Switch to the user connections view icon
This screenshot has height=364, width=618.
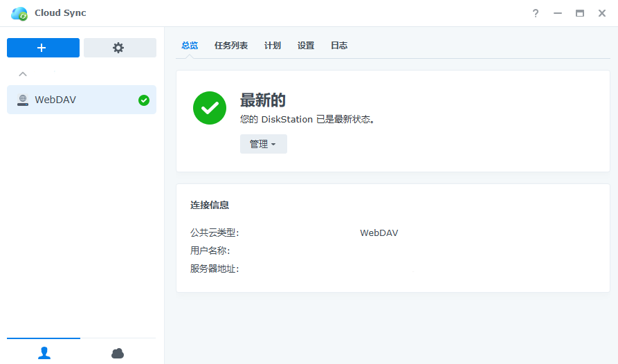click(44, 353)
